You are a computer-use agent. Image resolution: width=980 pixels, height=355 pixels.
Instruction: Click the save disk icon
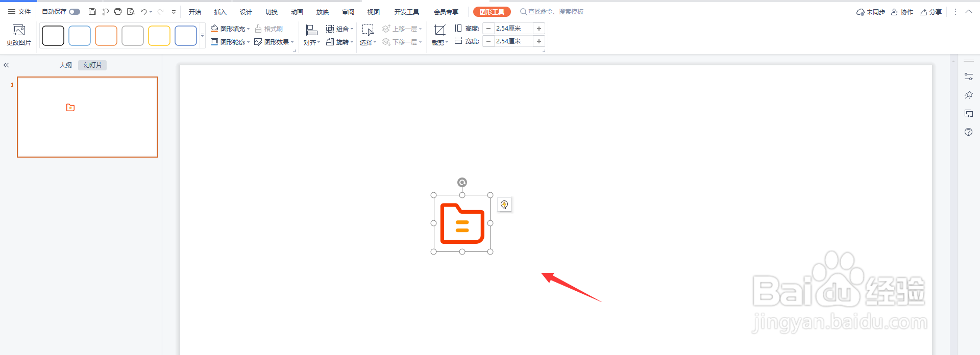pos(92,12)
